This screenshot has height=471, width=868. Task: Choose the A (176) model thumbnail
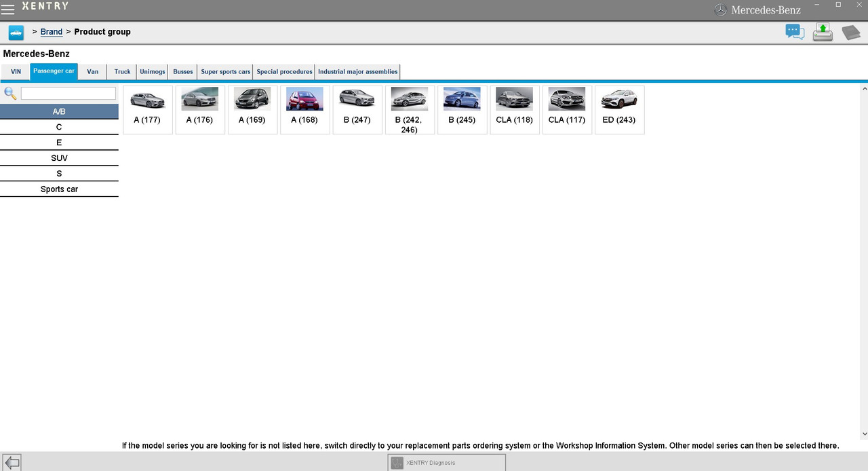(200, 110)
